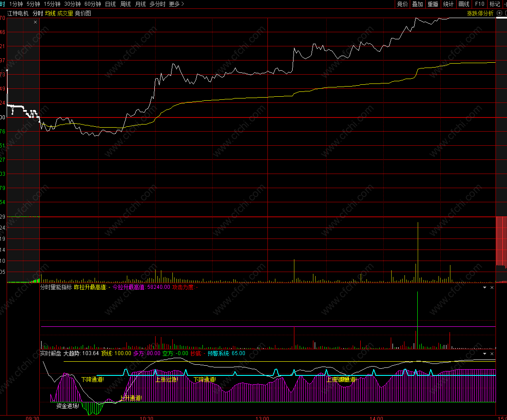507x420 pixels.
Task: Close the call-auction panel with X
Action: pos(35,22)
